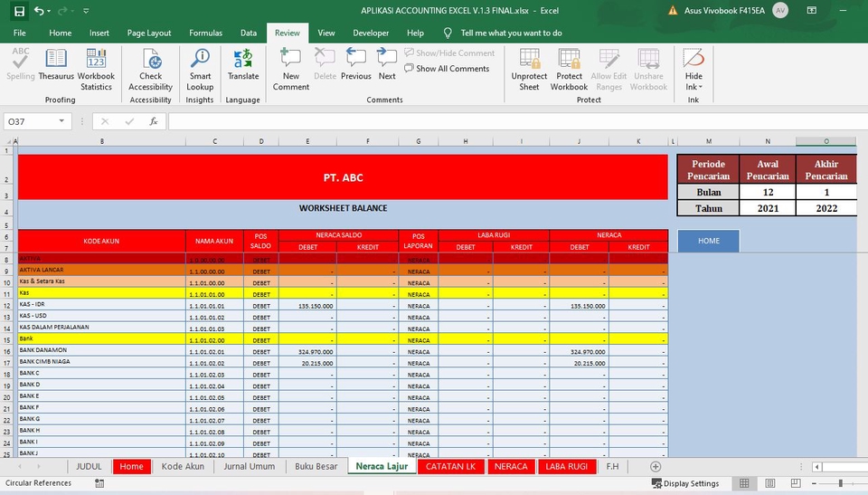
Task: Switch to Page Break Preview
Action: click(x=796, y=483)
